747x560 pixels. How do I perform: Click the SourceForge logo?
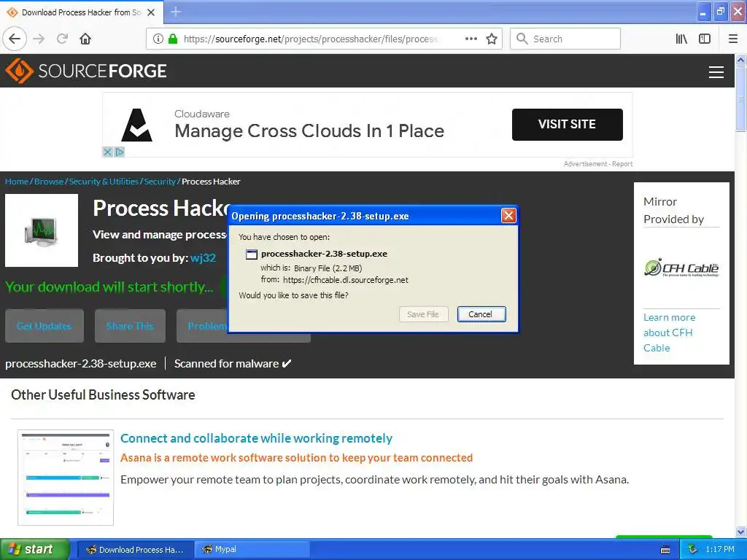coord(86,71)
